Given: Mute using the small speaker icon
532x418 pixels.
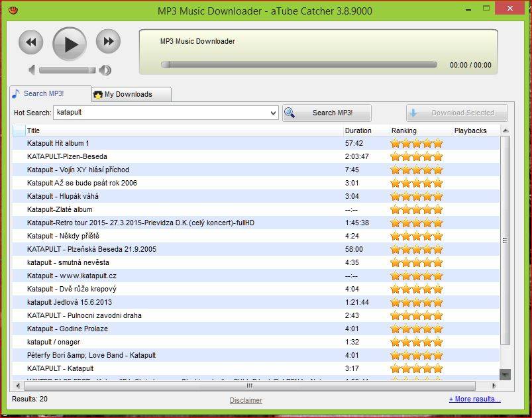Looking at the screenshot, I should click(32, 70).
